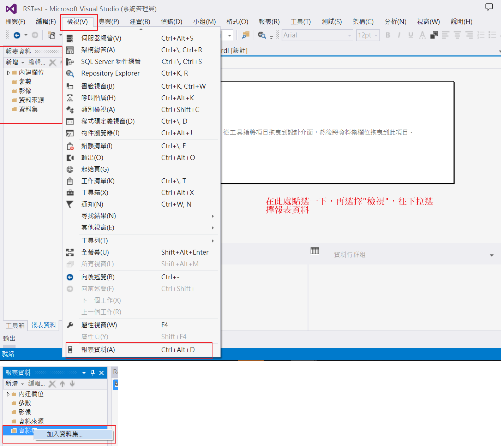The height and width of the screenshot is (446, 504).
Task: Close the pinned 報表資料 panel
Action: point(102,373)
